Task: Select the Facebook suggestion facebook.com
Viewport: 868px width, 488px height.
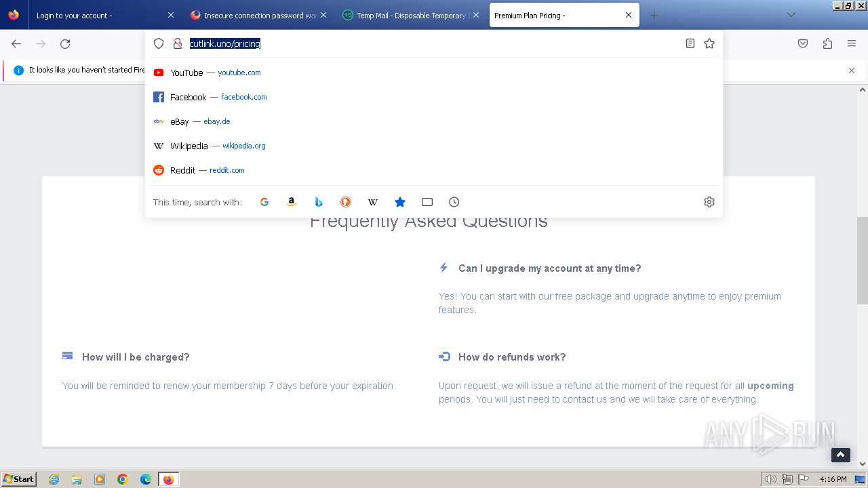Action: pyautogui.click(x=434, y=97)
